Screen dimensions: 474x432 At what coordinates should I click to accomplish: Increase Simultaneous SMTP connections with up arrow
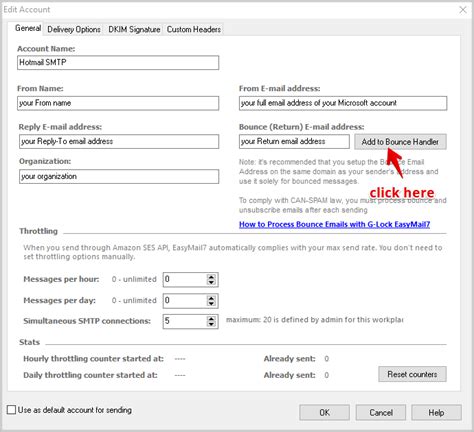[211, 318]
